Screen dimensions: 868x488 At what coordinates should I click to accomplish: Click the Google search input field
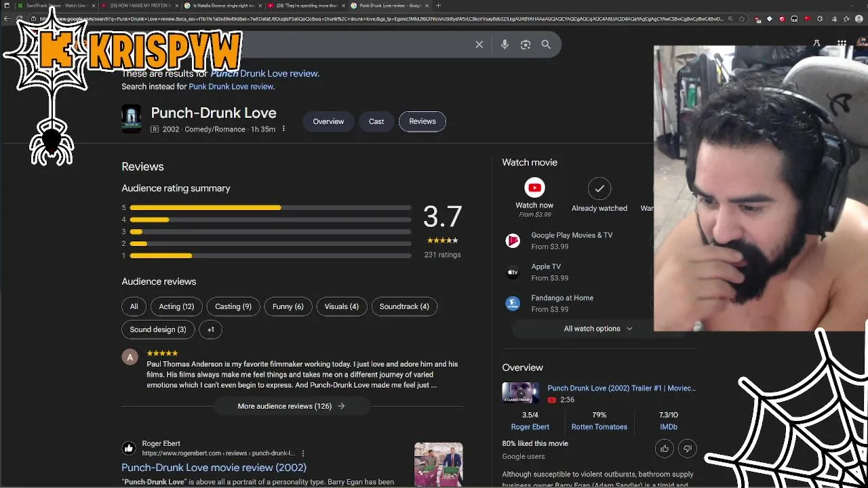point(353,45)
